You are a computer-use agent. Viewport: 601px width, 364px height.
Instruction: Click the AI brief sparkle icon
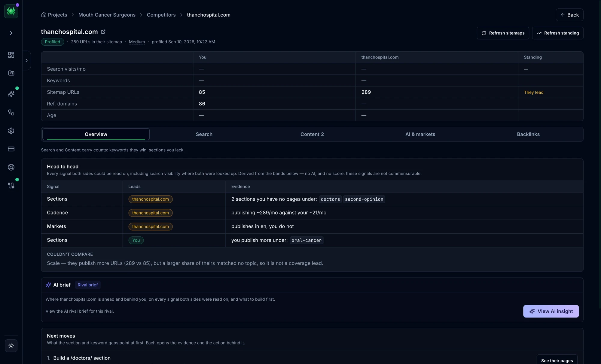pyautogui.click(x=48, y=285)
